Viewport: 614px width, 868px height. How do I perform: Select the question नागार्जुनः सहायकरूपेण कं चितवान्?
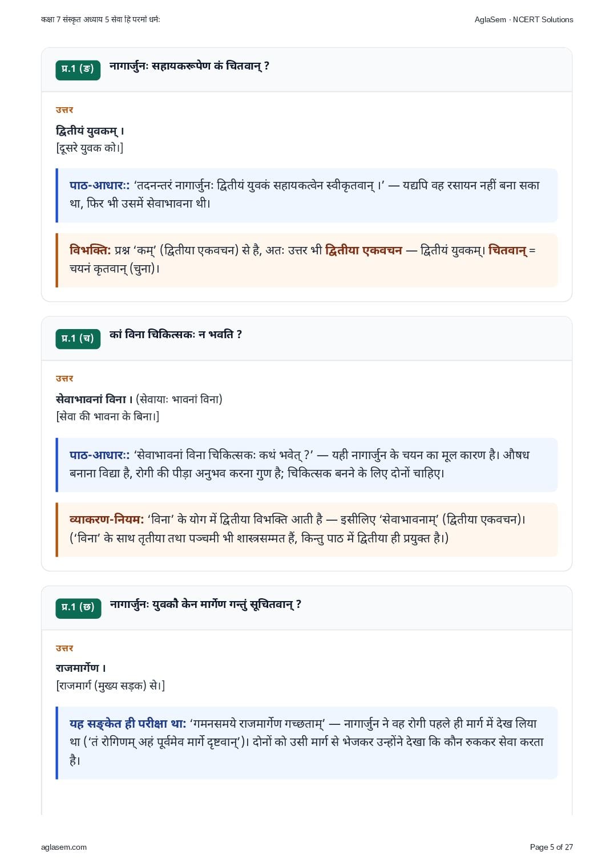click(x=189, y=66)
